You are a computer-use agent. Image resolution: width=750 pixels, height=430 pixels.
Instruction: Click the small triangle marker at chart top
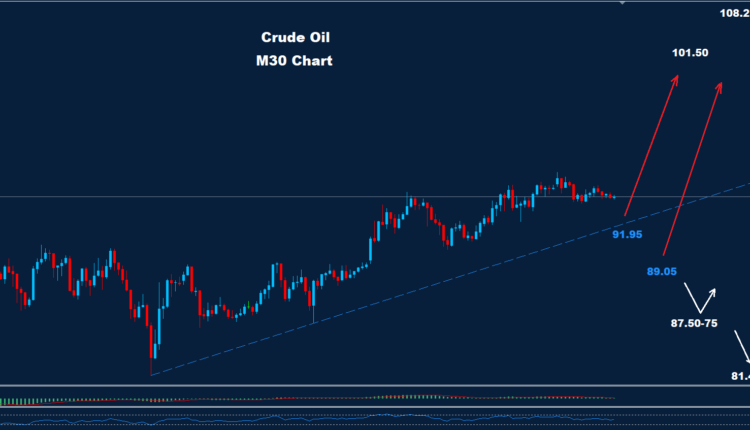click(x=622, y=4)
